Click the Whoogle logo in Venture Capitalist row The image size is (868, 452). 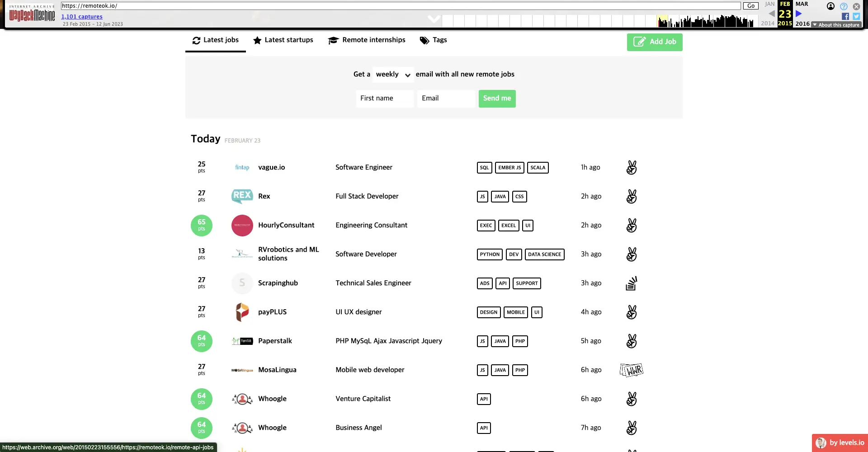tap(242, 399)
